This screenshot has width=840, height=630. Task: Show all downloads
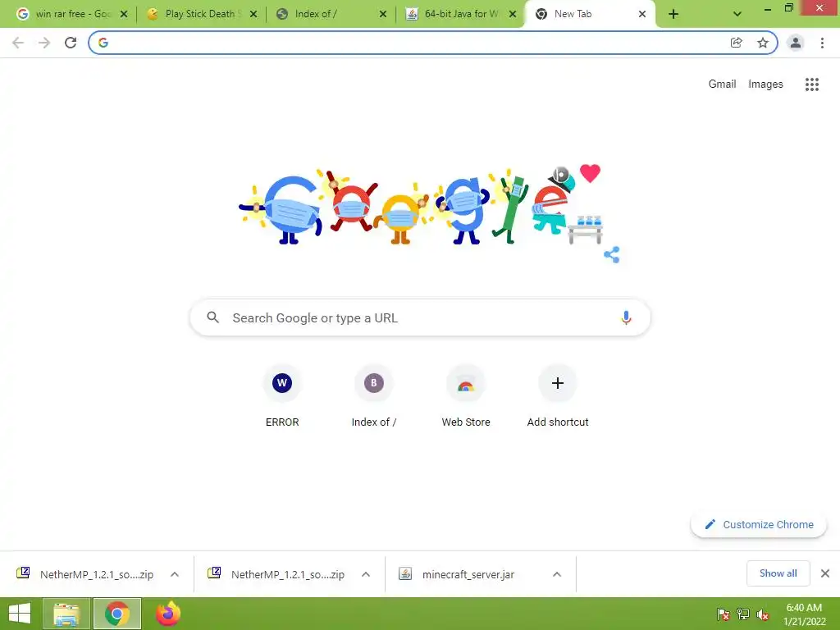(x=778, y=573)
